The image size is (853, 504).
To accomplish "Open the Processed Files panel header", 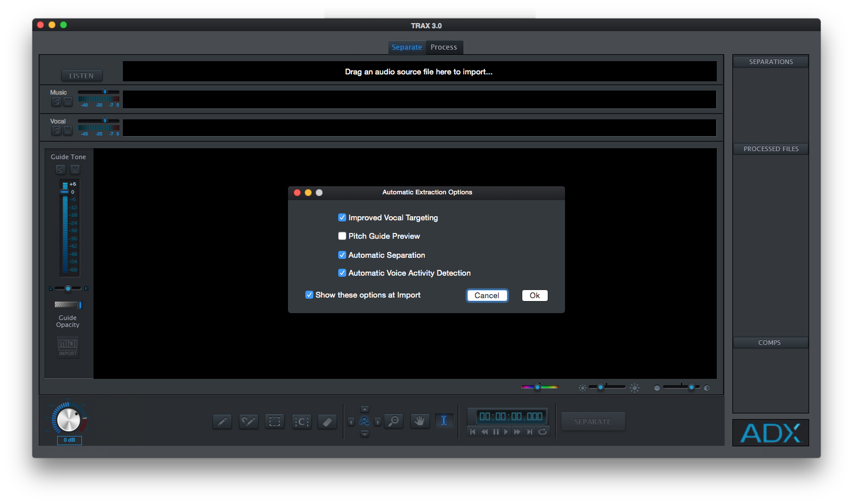I will coord(771,149).
